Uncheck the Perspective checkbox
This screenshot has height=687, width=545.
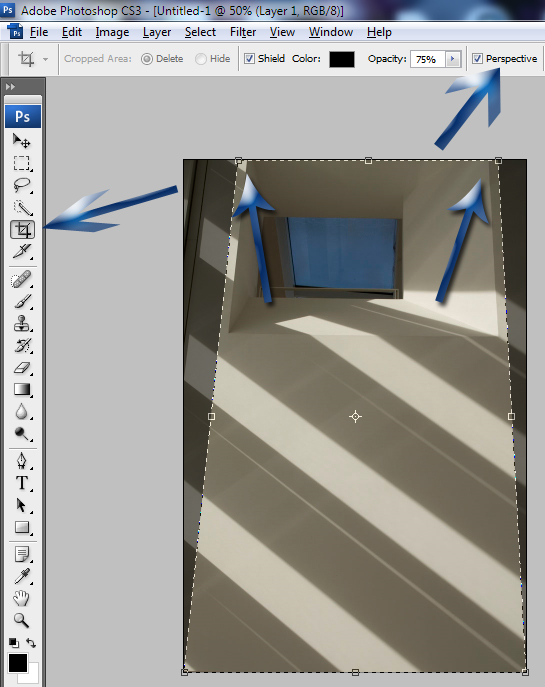[478, 58]
